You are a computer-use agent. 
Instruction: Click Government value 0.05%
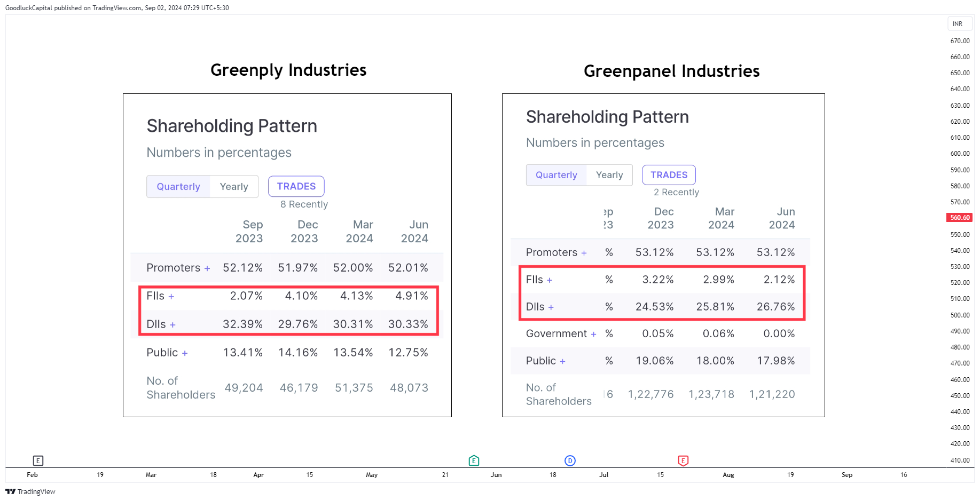(658, 333)
